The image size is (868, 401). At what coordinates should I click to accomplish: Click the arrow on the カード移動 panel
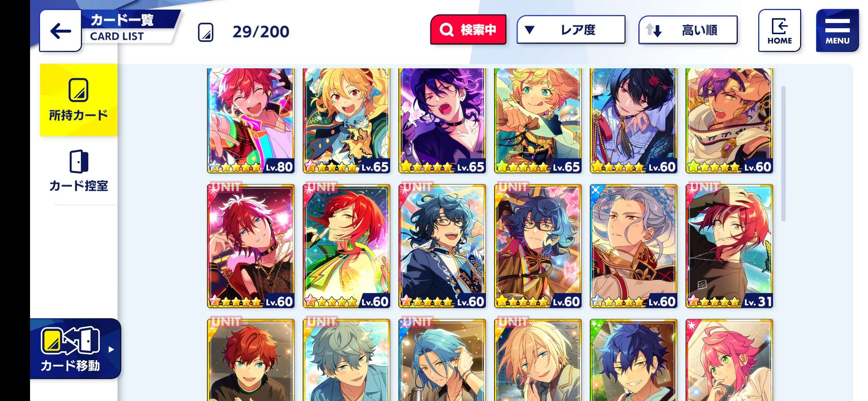[x=111, y=349]
